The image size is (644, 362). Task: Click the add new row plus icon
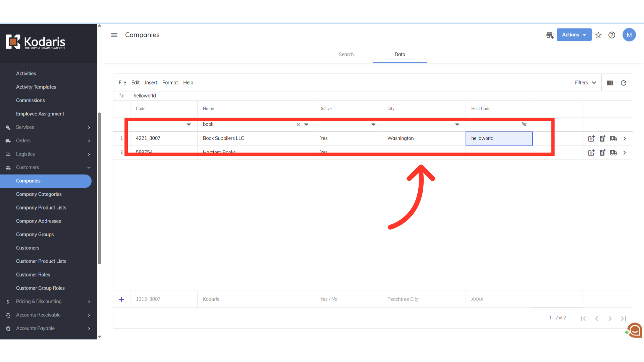(x=122, y=299)
